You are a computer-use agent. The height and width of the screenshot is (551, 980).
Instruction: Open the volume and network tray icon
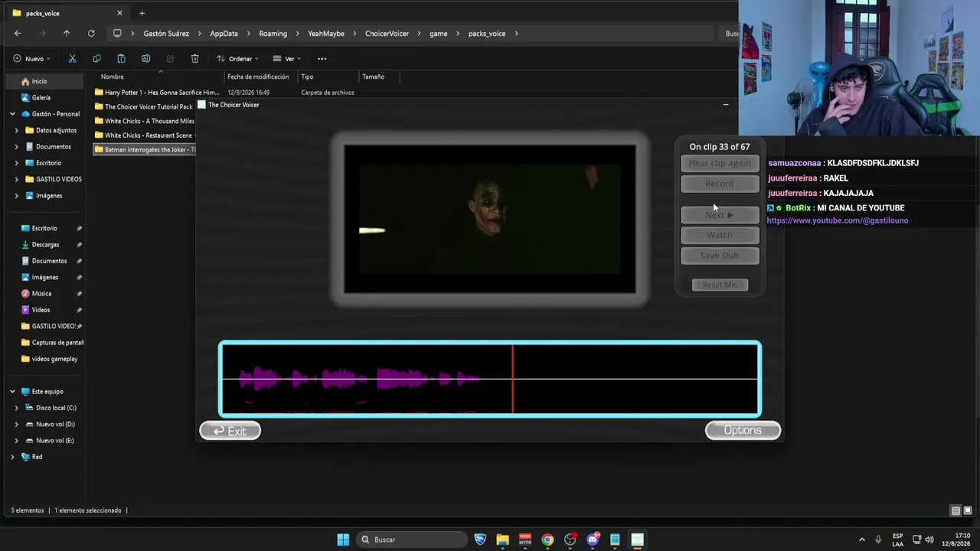coord(924,540)
